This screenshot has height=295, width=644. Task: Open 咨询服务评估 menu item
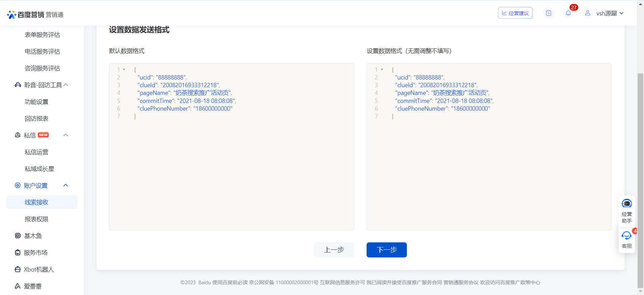tap(42, 68)
